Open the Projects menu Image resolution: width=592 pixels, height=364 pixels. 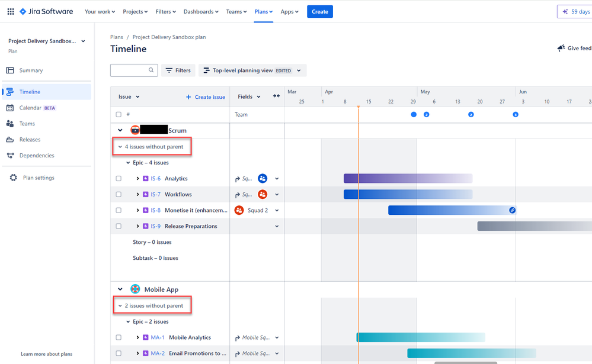point(135,12)
